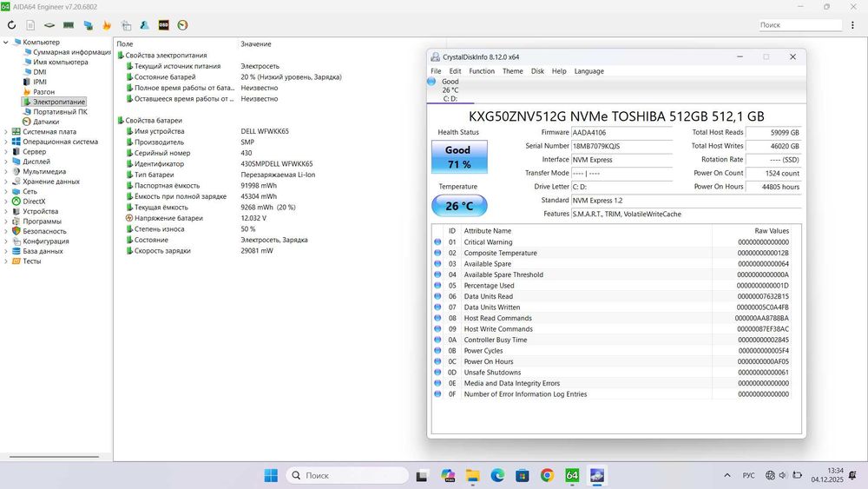Image resolution: width=868 pixels, height=489 pixels.
Task: Click status circle for Critical Warning attribute
Action: point(437,242)
